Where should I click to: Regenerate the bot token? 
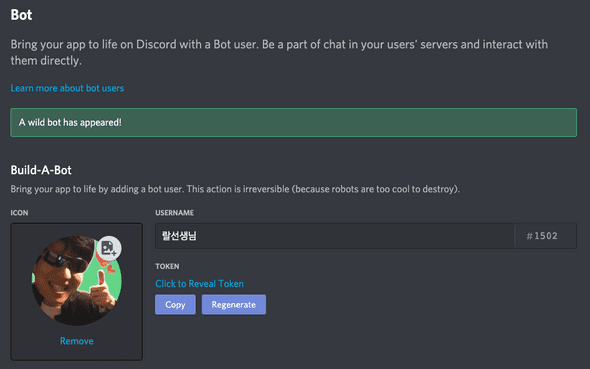coord(234,304)
